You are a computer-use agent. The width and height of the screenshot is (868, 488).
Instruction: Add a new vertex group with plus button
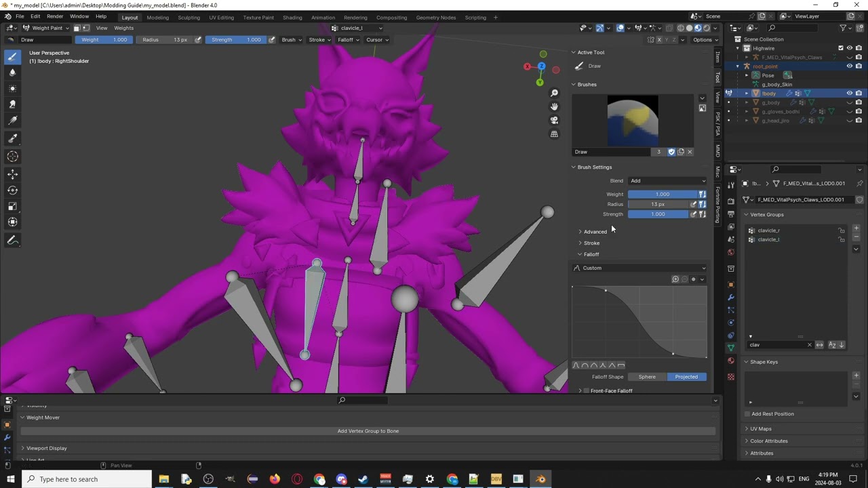coord(856,228)
